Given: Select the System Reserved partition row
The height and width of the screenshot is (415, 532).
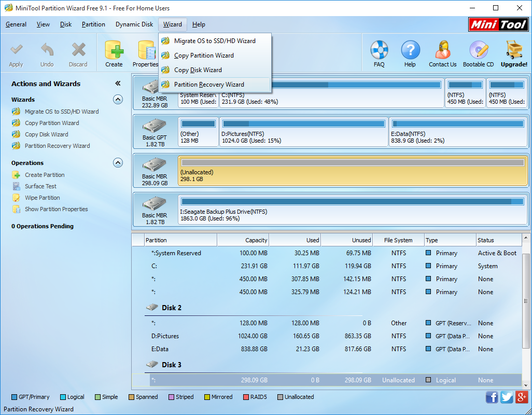Looking at the screenshot, I should [x=327, y=253].
